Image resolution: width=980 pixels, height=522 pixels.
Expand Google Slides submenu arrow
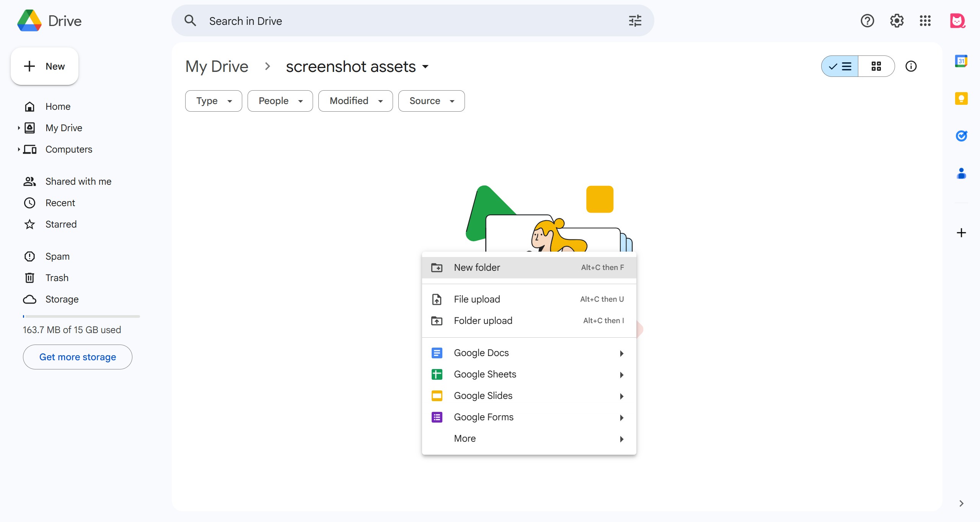click(622, 396)
